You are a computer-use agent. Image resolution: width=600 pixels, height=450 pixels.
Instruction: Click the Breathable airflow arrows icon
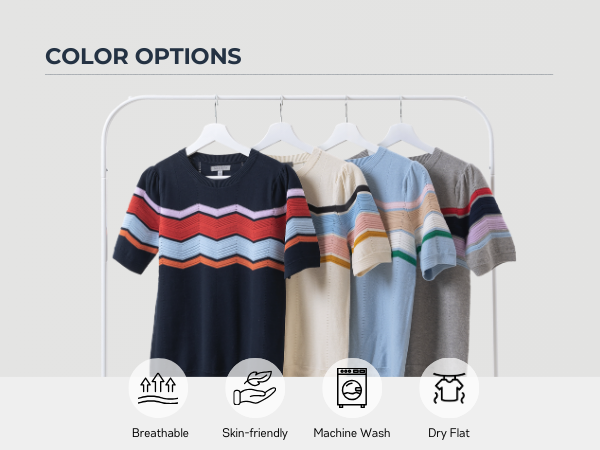(158, 388)
